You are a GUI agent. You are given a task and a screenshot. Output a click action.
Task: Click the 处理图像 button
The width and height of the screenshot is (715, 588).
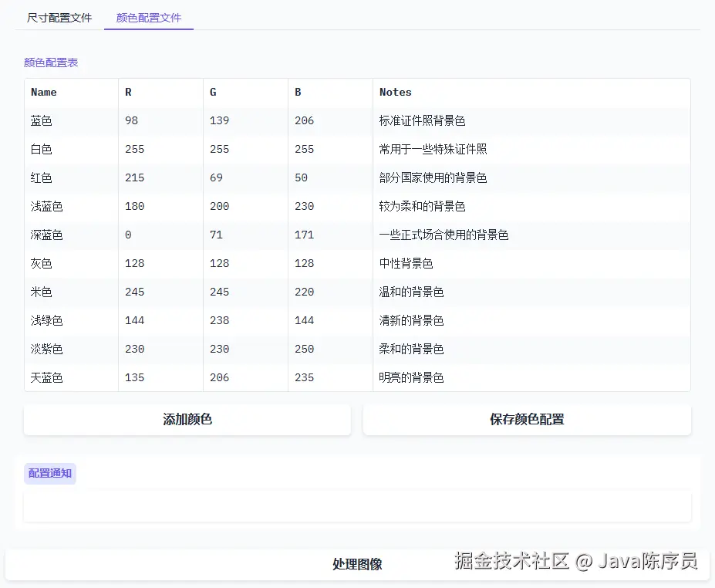(358, 564)
